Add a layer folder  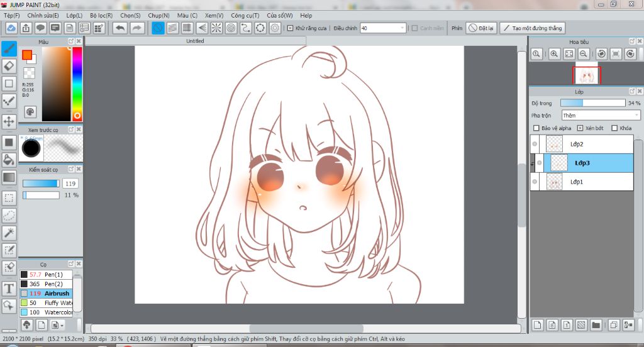pyautogui.click(x=596, y=325)
